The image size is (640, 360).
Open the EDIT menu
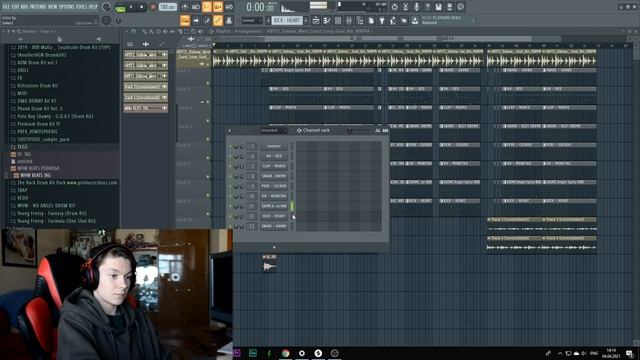point(16,7)
